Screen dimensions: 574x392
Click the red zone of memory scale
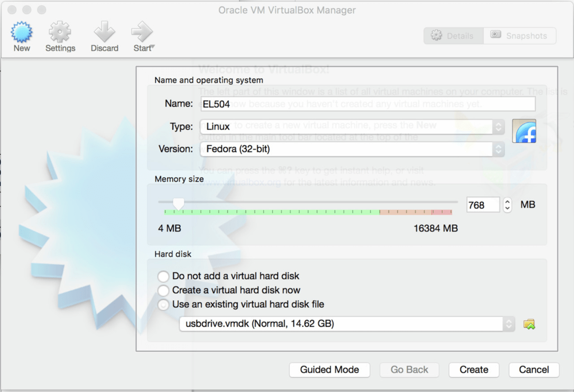tap(441, 212)
